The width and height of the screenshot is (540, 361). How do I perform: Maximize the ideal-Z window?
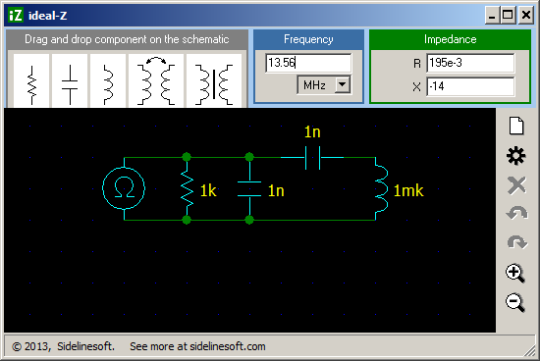coord(508,16)
